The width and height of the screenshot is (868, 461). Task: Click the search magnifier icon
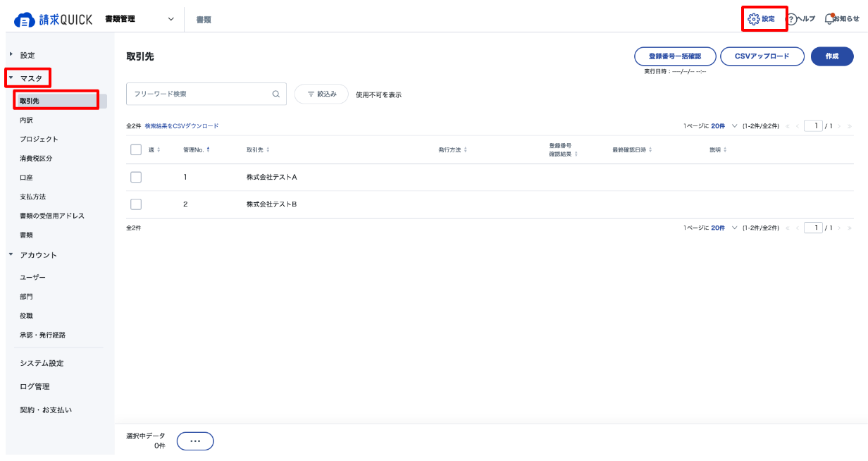[x=275, y=94]
